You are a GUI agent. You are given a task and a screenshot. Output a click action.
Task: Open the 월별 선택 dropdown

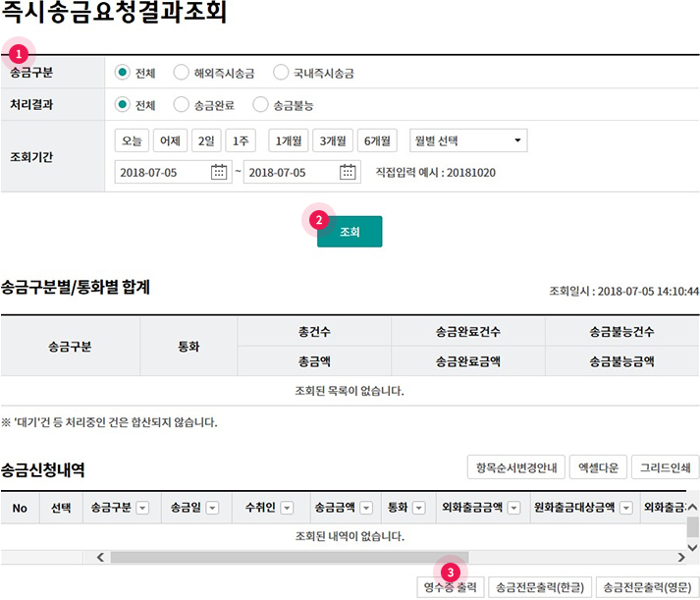click(x=468, y=140)
